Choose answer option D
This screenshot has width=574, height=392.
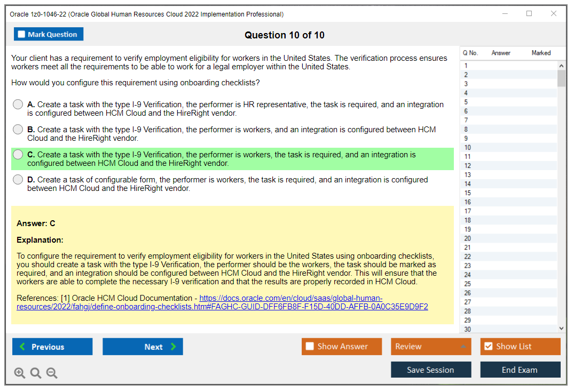[x=17, y=179]
